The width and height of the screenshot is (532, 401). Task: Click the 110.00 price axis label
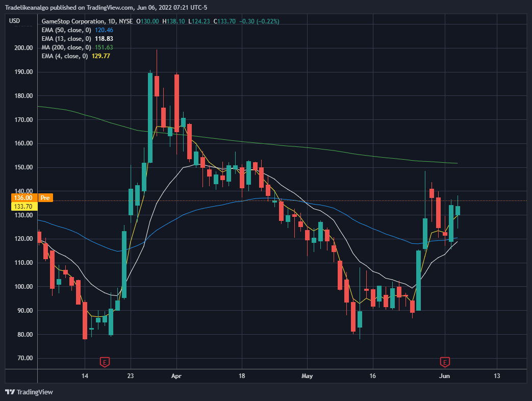23,263
